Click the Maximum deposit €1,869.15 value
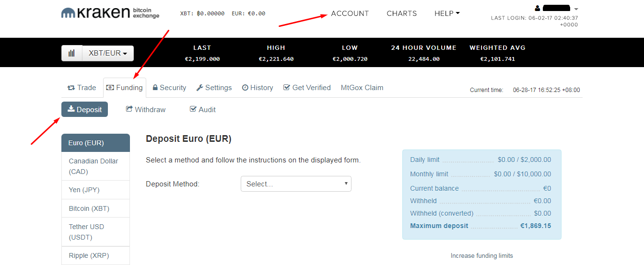The image size is (644, 265). (536, 226)
